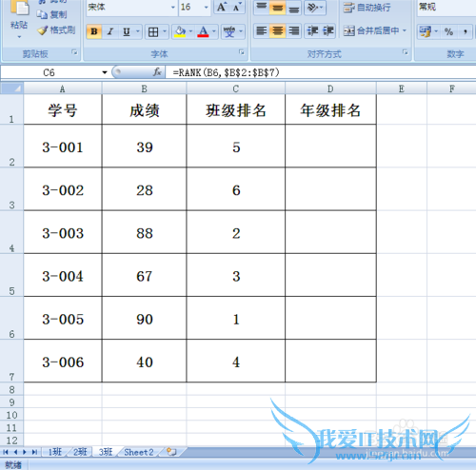476x470 pixels.
Task: Activate the Format Painter (格式刷)
Action: tap(56, 30)
